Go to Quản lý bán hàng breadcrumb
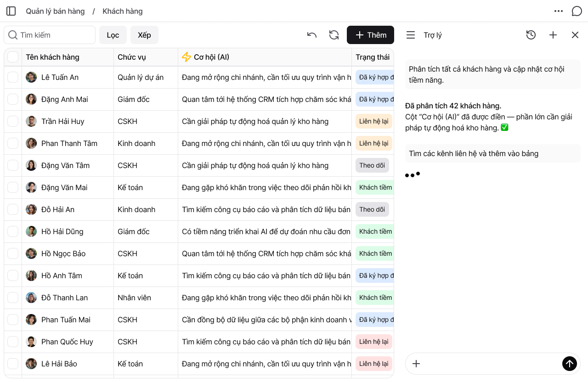 click(x=55, y=11)
